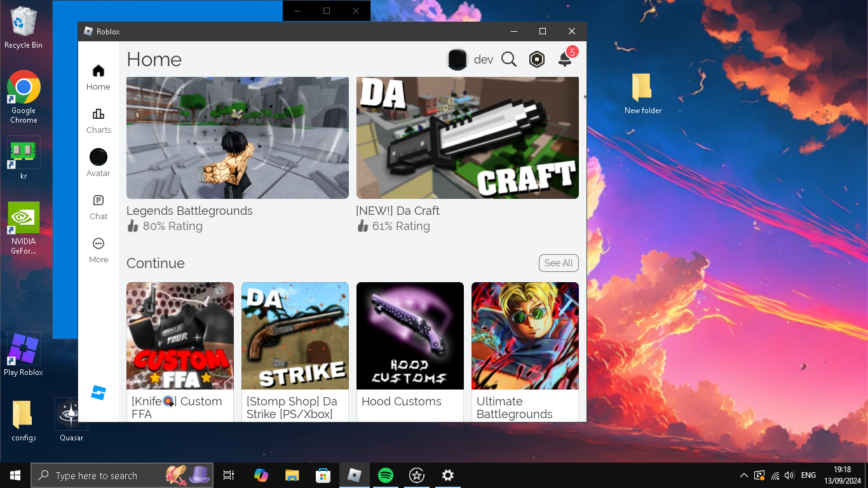This screenshot has width=868, height=488.
Task: Open the More menu in sidebar
Action: [98, 250]
